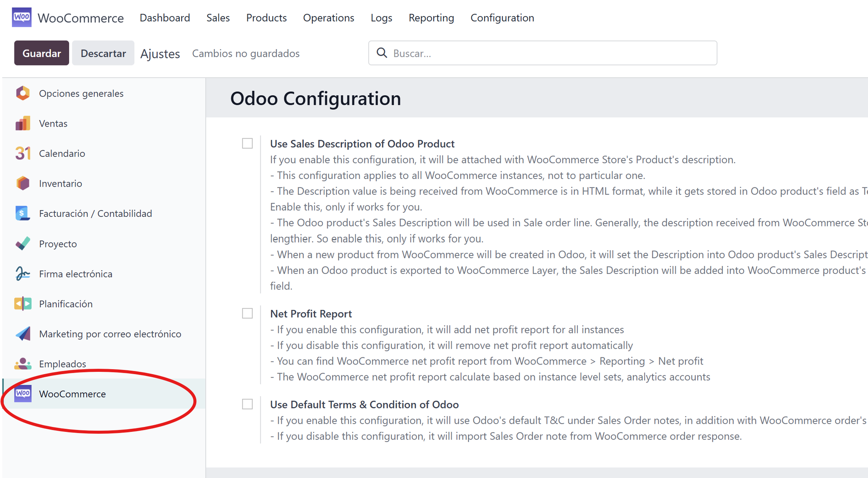Click the 'Net Profit Report' label
This screenshot has width=868, height=478.
click(311, 314)
